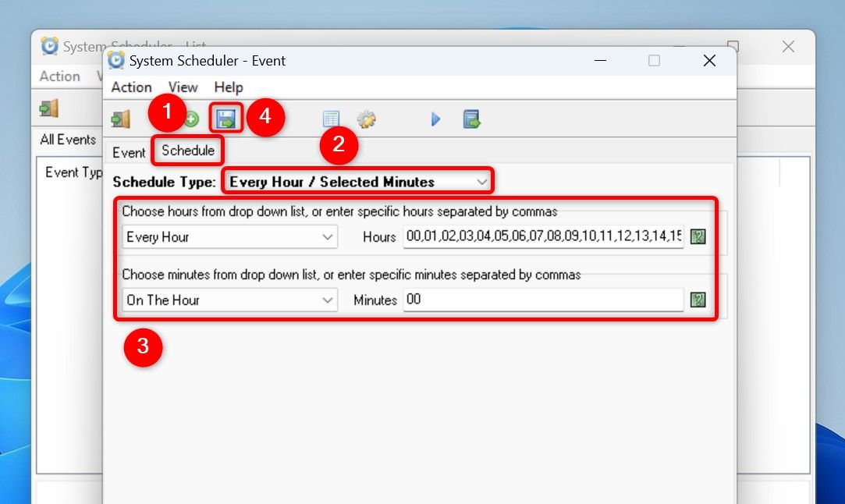
Task: Click the helper icon beside Minutes field
Action: (x=698, y=300)
